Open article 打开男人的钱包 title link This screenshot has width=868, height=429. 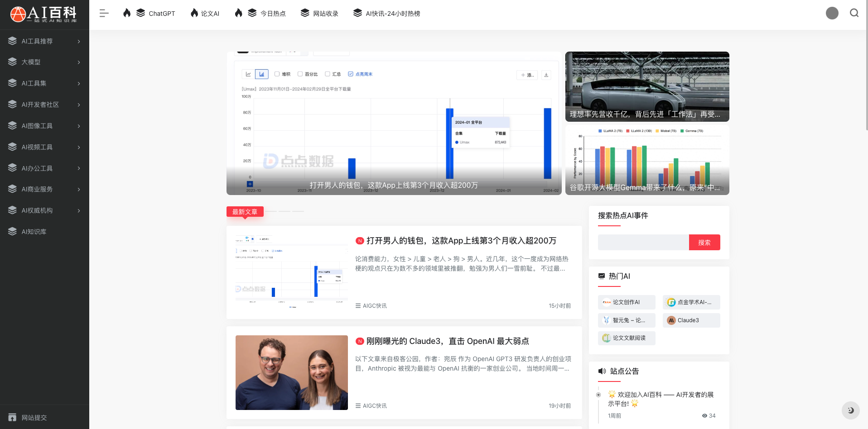[461, 241]
